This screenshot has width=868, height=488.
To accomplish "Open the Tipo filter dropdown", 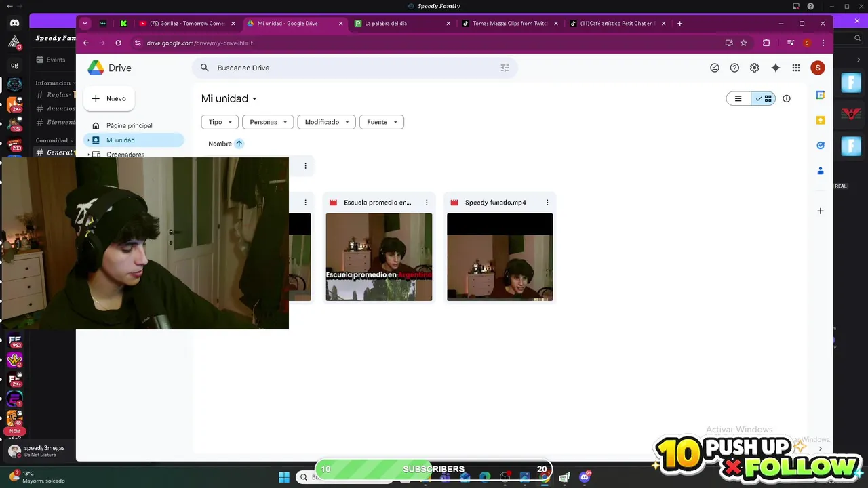I will (x=220, y=122).
